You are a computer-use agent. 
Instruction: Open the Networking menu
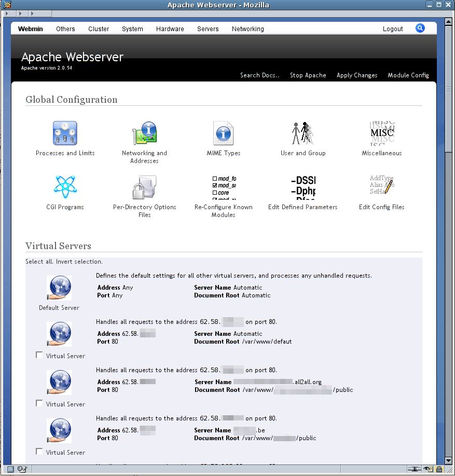(247, 29)
